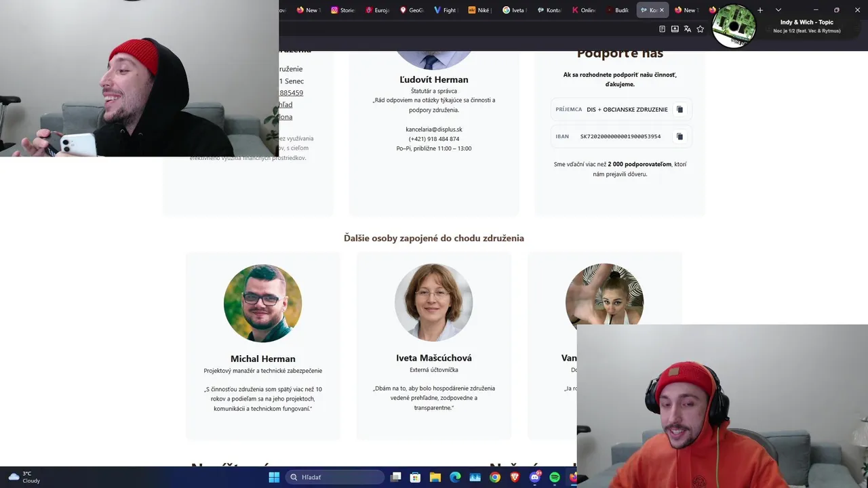Bookmark this page with the star
The width and height of the screenshot is (868, 488).
(x=701, y=29)
